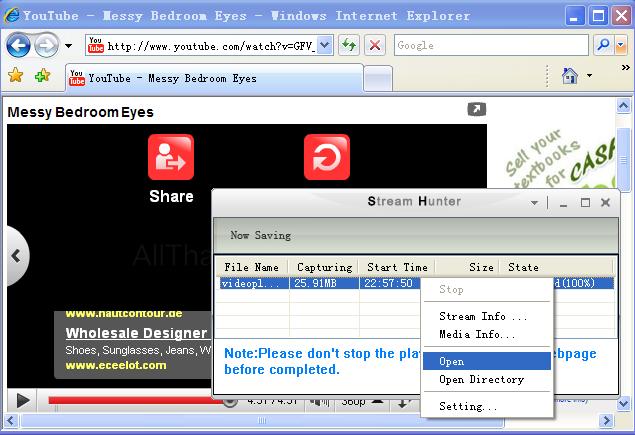Click the Google search box
This screenshot has width=635, height=435.
(x=491, y=45)
